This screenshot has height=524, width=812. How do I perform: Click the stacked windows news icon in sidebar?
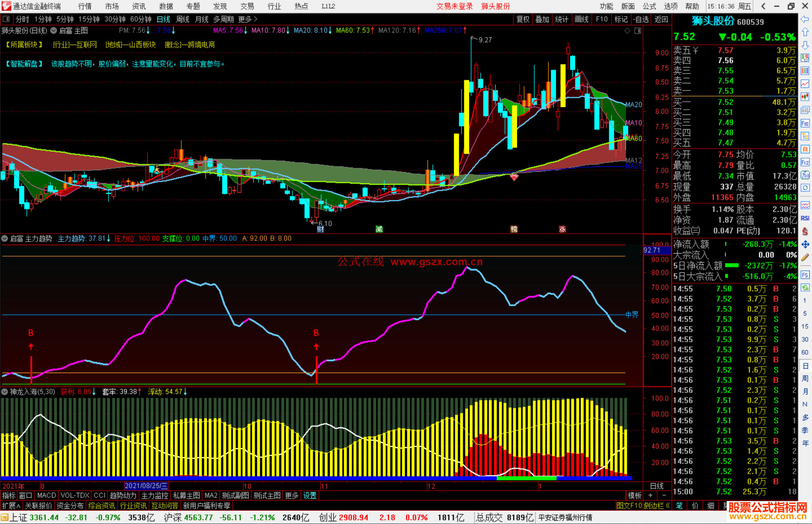805,110
